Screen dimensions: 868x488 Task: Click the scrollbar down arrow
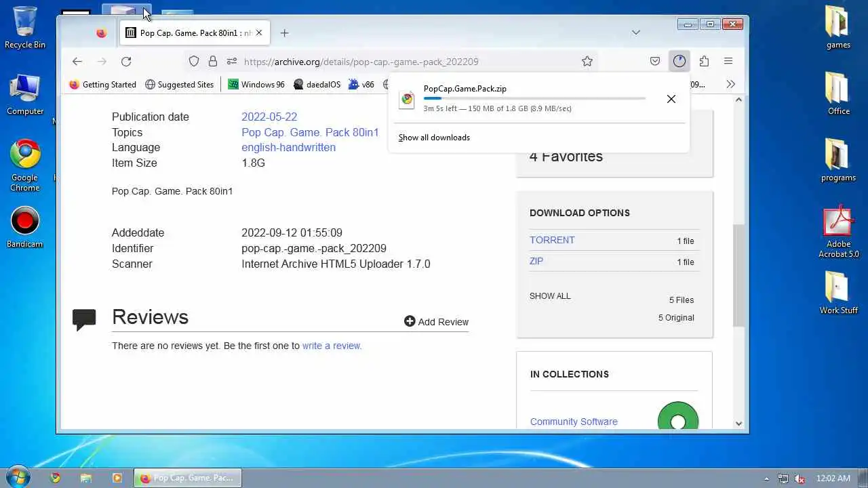click(738, 424)
